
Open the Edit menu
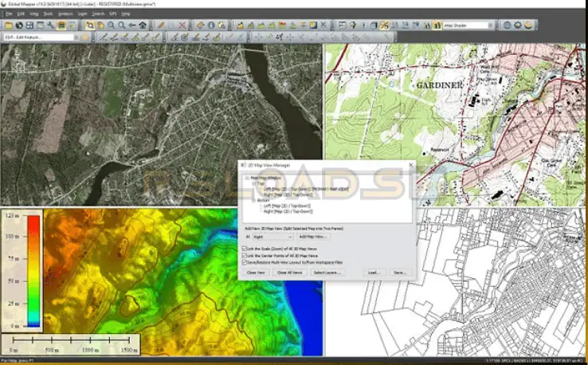click(x=21, y=14)
